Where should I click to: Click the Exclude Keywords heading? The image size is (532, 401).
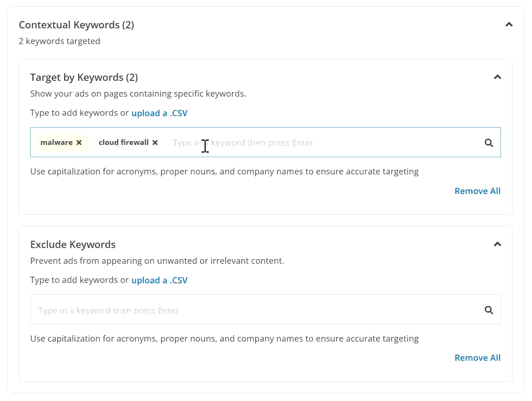pyautogui.click(x=73, y=245)
